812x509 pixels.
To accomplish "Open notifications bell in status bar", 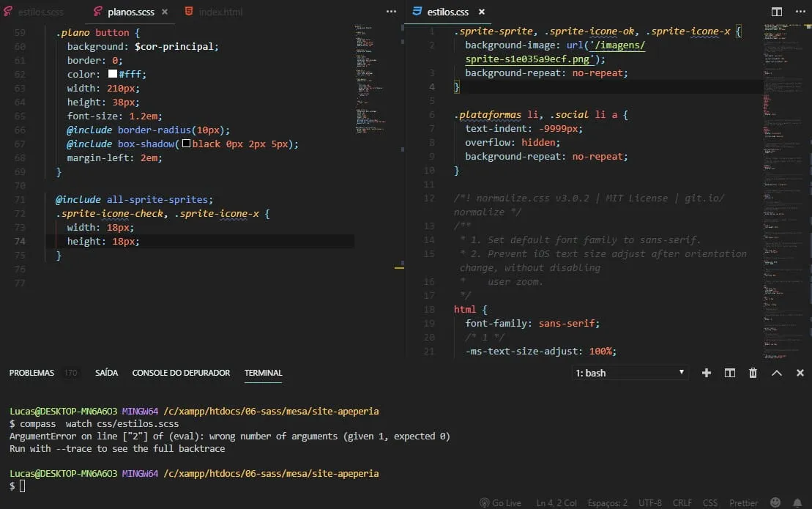I will 797,503.
